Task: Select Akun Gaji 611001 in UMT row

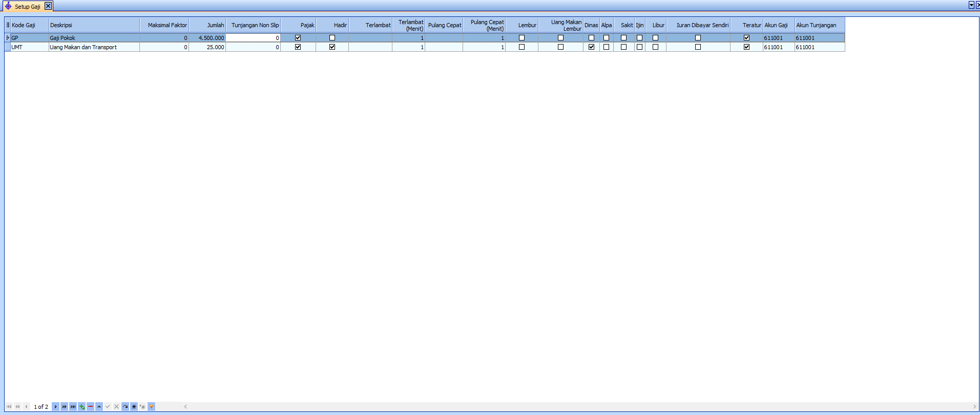Action: 779,47
